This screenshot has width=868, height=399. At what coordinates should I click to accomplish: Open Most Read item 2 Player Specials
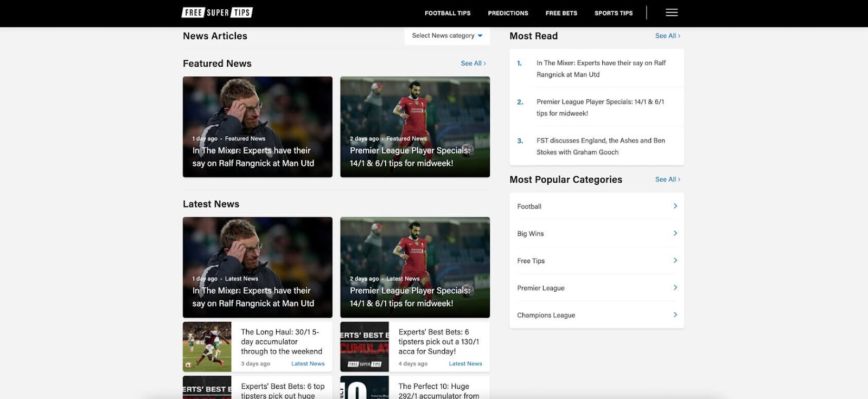pos(600,107)
